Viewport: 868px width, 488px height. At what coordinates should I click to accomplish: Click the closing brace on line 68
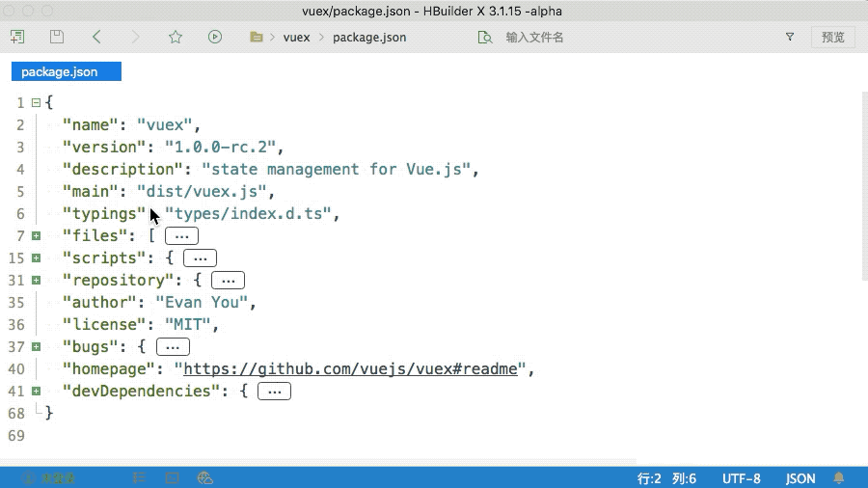click(49, 413)
